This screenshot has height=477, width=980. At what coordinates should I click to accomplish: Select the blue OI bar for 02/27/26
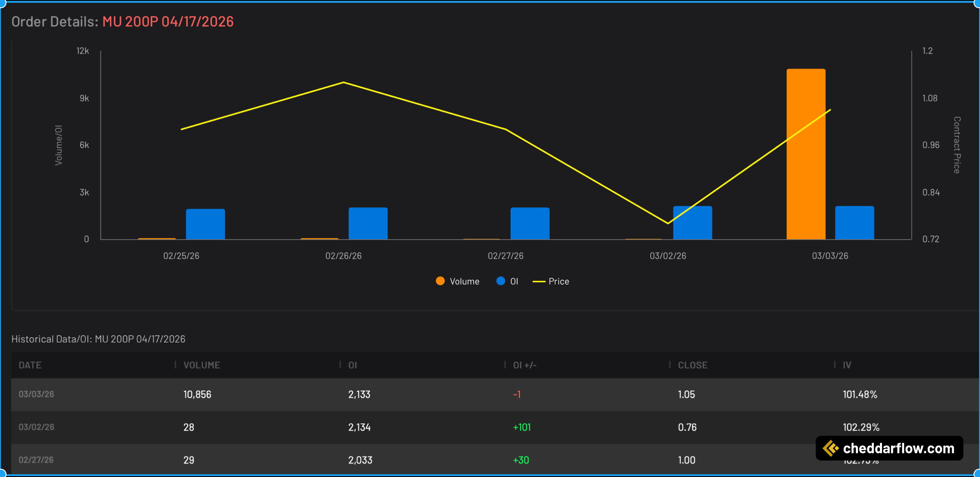point(530,224)
